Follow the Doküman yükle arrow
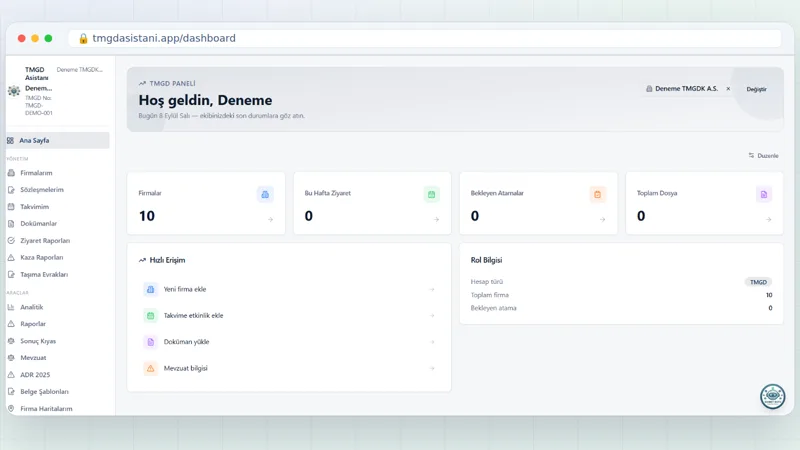Image resolution: width=800 pixels, height=450 pixels. 432,342
